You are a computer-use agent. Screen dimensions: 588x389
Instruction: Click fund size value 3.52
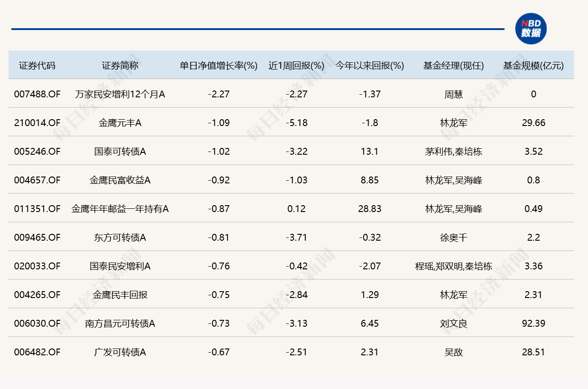click(x=533, y=152)
